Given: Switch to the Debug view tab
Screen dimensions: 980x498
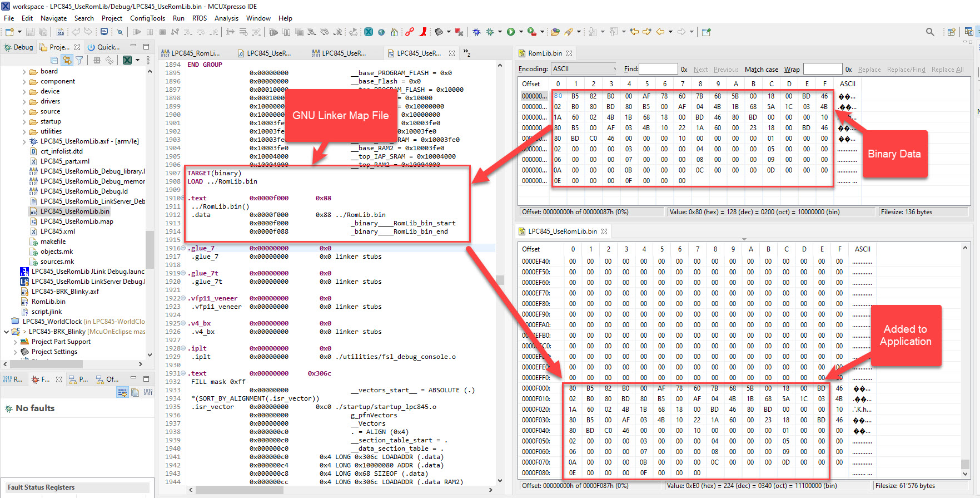Looking at the screenshot, I should click(18, 47).
